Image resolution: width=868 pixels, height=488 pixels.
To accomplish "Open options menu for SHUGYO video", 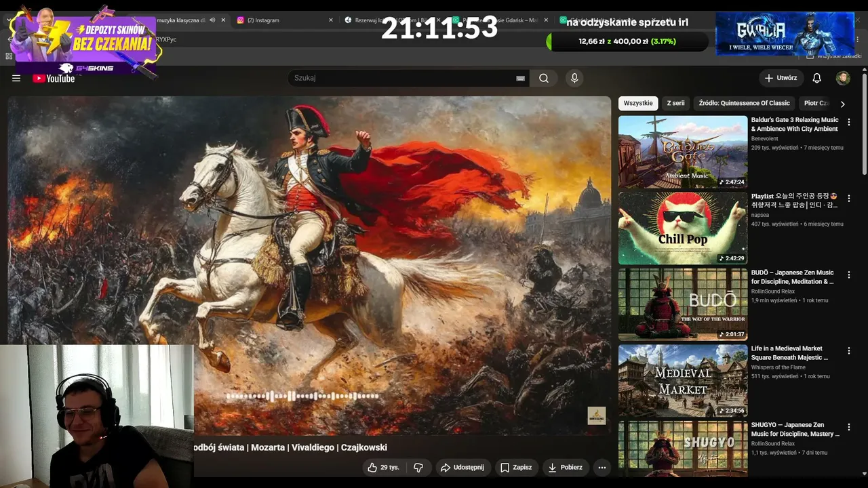I will pos(848,427).
